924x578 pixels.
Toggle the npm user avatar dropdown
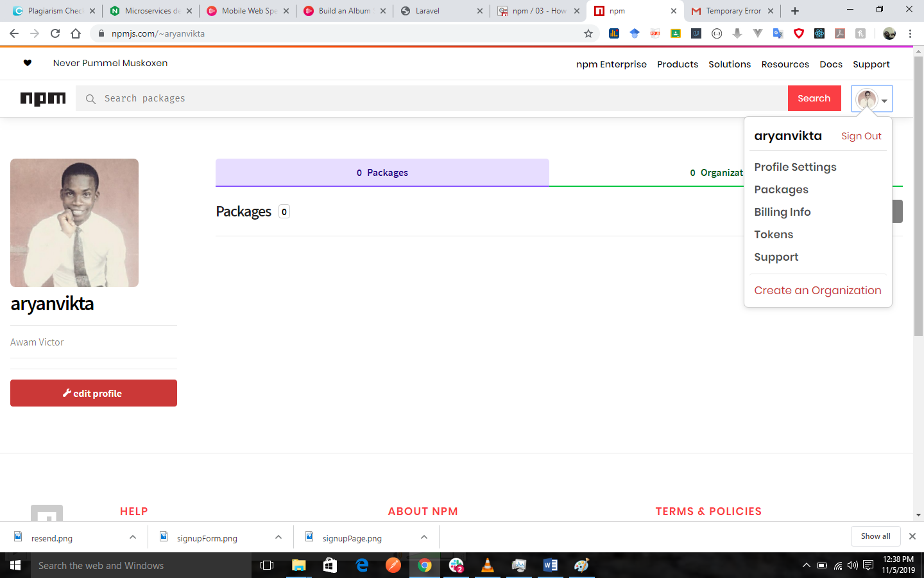(x=872, y=99)
